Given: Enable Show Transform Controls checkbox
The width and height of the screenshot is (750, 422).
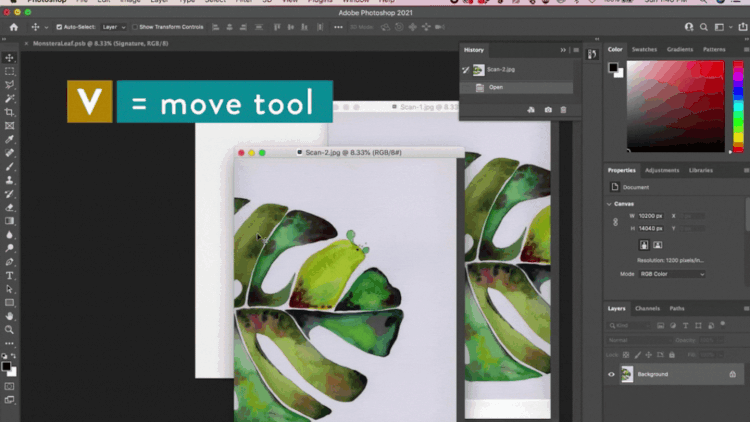Looking at the screenshot, I should point(135,27).
